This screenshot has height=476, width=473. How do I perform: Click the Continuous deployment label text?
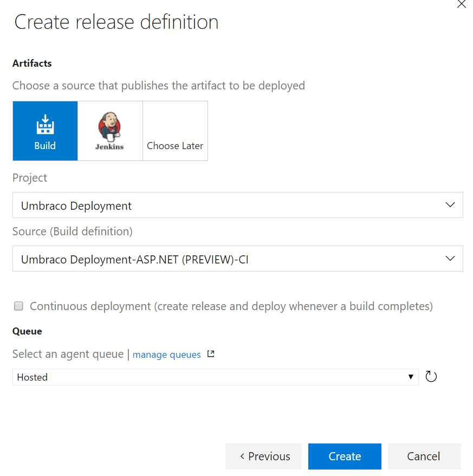click(231, 306)
